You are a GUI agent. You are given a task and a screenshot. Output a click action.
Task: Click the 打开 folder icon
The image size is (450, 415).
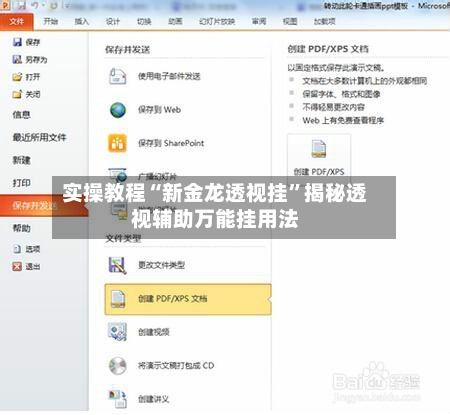17,77
